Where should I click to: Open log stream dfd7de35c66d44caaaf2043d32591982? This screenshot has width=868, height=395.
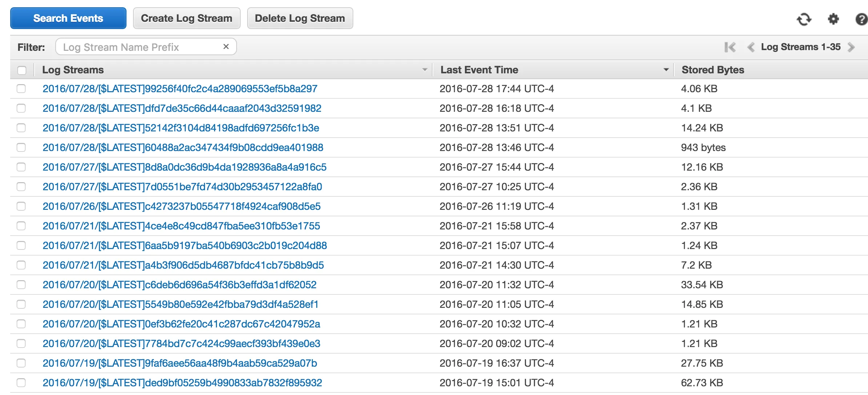(182, 108)
